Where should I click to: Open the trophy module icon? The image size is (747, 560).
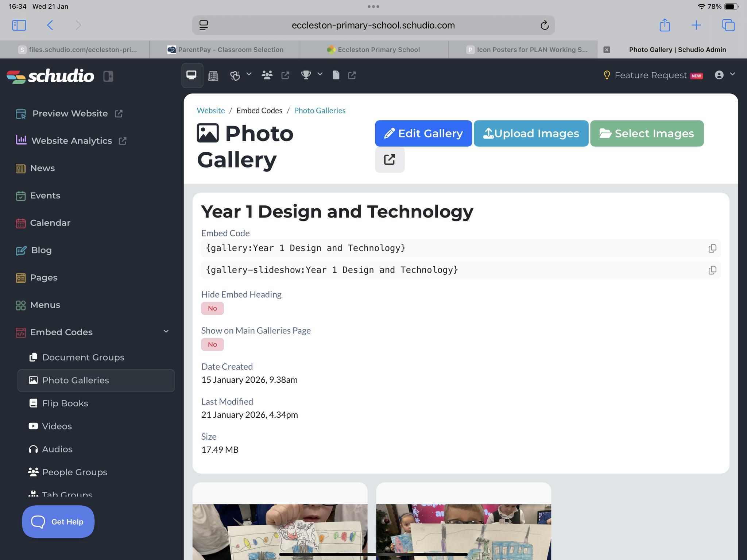(306, 75)
